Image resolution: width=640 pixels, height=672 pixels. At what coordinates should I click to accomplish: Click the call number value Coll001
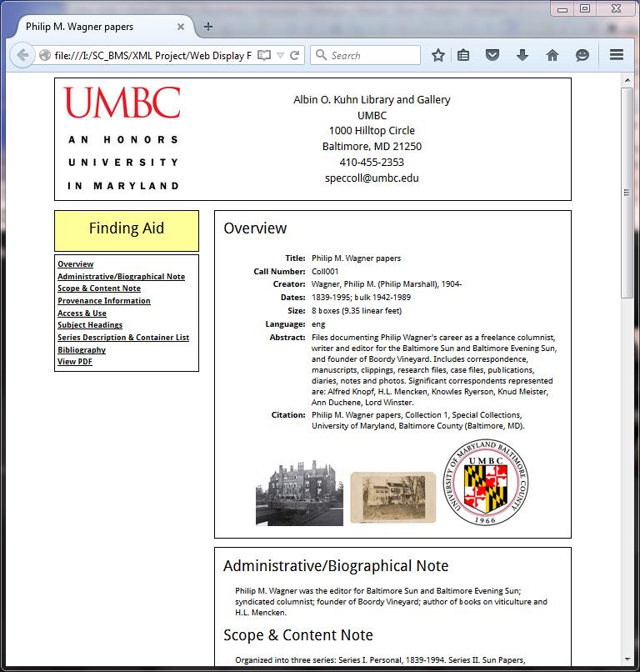click(325, 271)
